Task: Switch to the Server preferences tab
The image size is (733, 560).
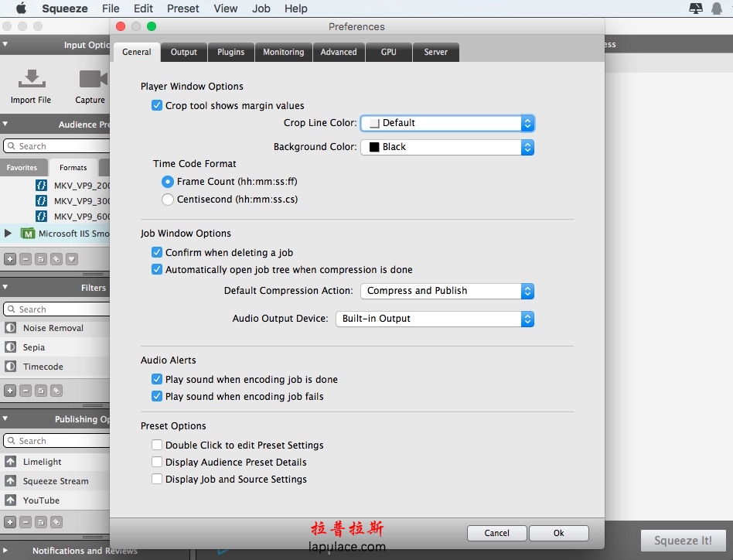Action: click(435, 52)
